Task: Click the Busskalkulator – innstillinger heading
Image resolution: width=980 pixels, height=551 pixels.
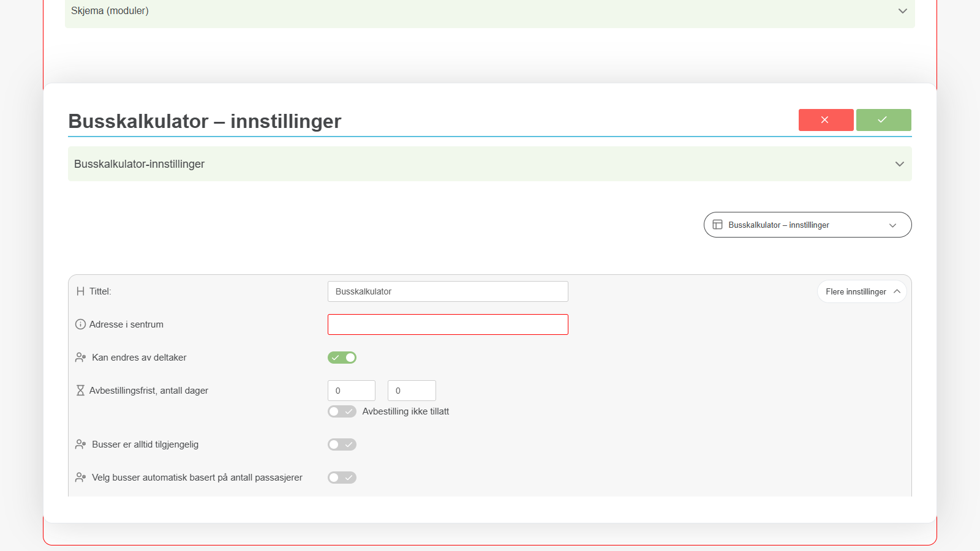Action: click(x=205, y=121)
